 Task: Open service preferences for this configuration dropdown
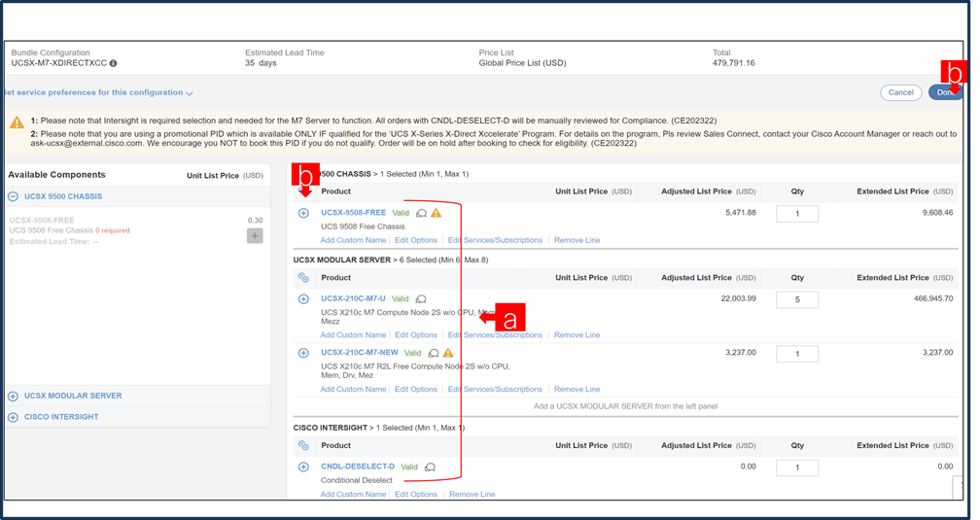(x=98, y=92)
